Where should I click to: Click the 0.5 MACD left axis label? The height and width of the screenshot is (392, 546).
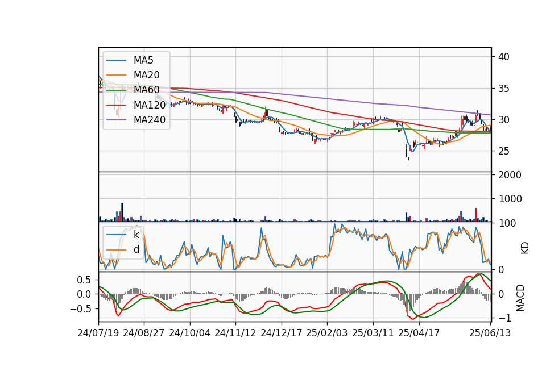83,280
